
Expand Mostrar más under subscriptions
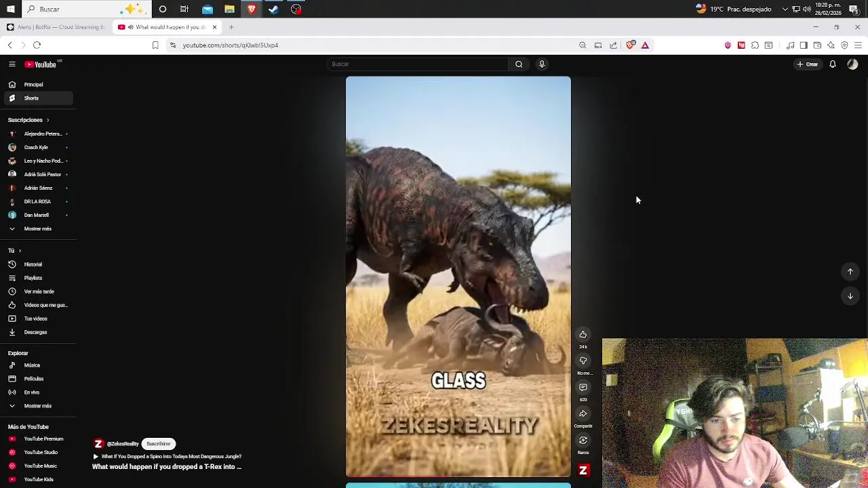click(x=38, y=228)
